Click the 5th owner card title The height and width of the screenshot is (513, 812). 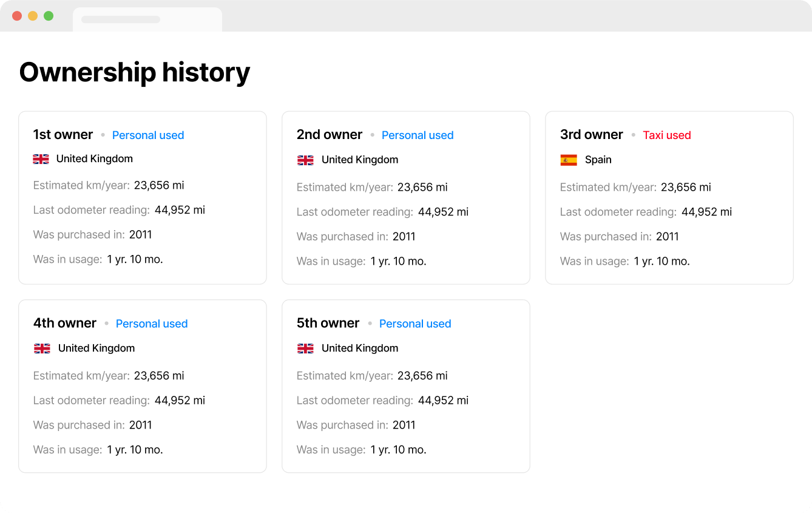click(328, 323)
